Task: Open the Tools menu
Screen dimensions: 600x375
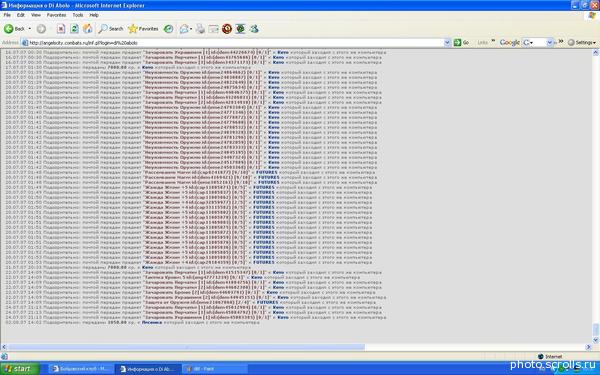Action: 78,15
